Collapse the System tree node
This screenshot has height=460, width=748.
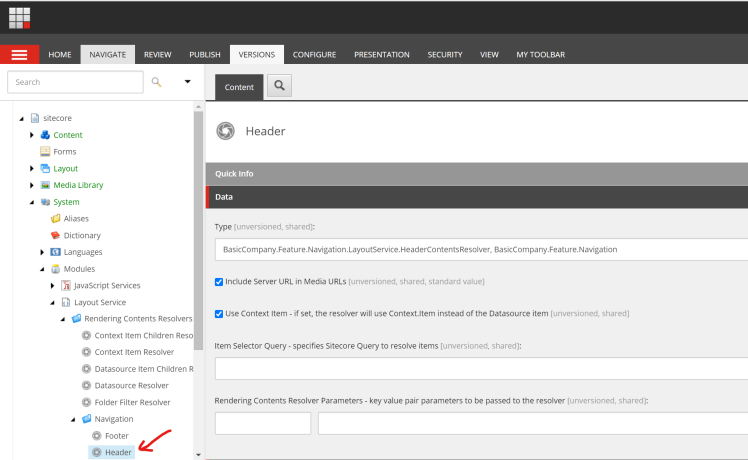(x=32, y=202)
